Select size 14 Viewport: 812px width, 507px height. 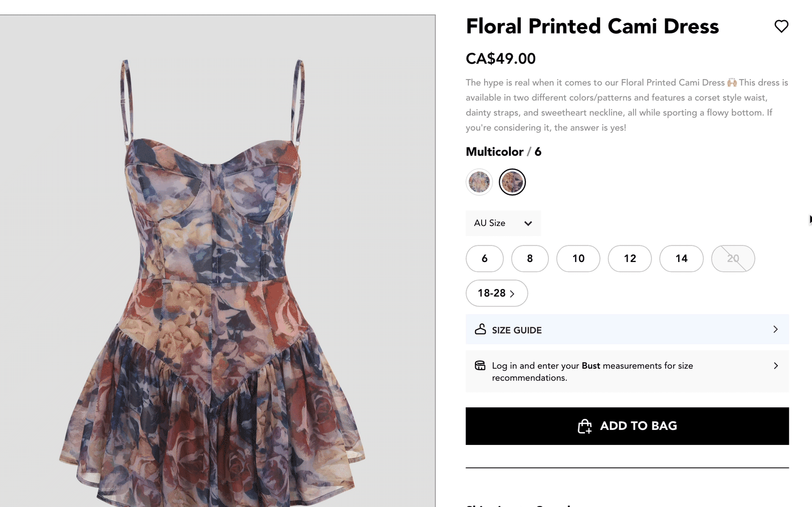click(x=681, y=259)
